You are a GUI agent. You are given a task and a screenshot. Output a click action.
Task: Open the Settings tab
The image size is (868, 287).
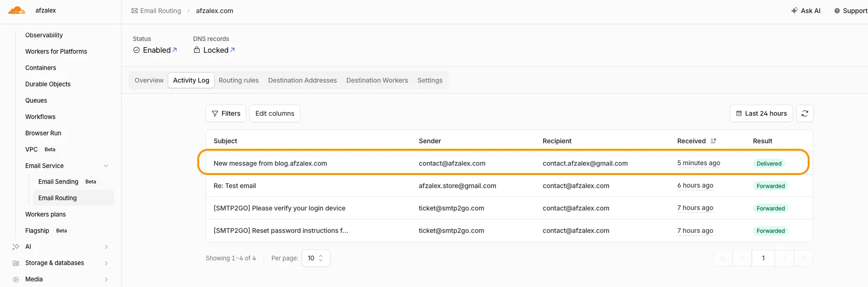(x=430, y=80)
